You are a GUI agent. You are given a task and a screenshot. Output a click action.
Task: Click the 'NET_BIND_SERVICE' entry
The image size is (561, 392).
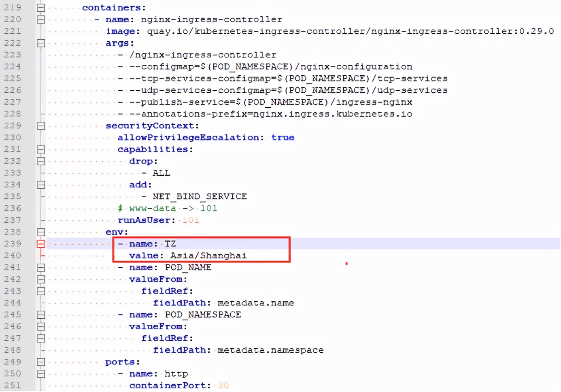tap(200, 196)
